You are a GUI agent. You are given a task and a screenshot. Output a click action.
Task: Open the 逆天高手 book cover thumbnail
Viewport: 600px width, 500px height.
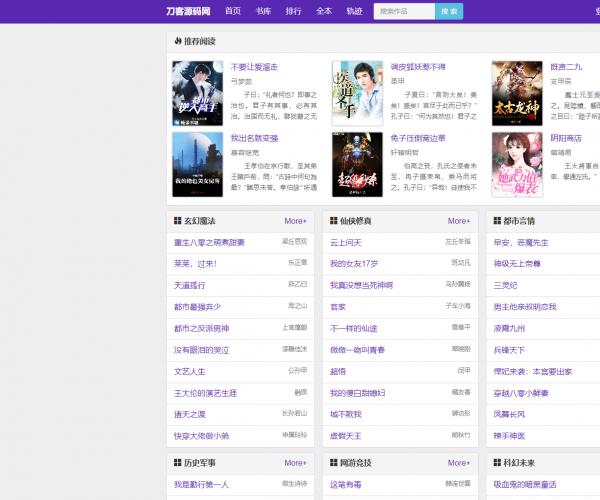coord(197,93)
